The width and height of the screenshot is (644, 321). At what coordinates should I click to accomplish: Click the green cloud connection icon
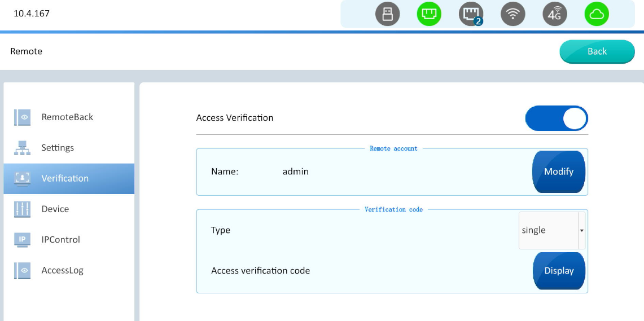(597, 15)
